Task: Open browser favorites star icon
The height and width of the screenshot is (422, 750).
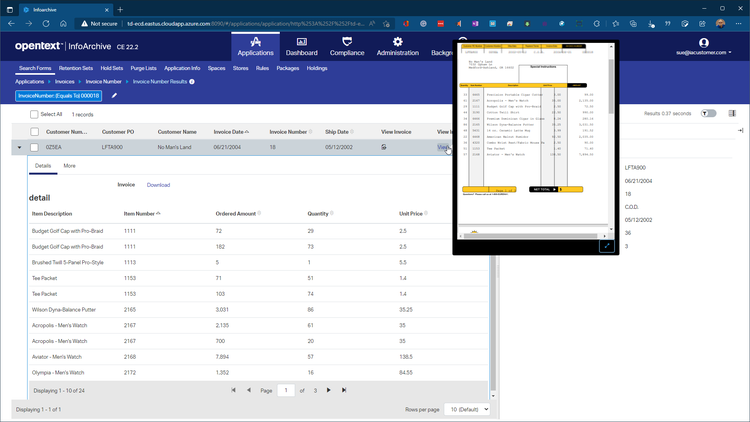Action: coord(616,23)
